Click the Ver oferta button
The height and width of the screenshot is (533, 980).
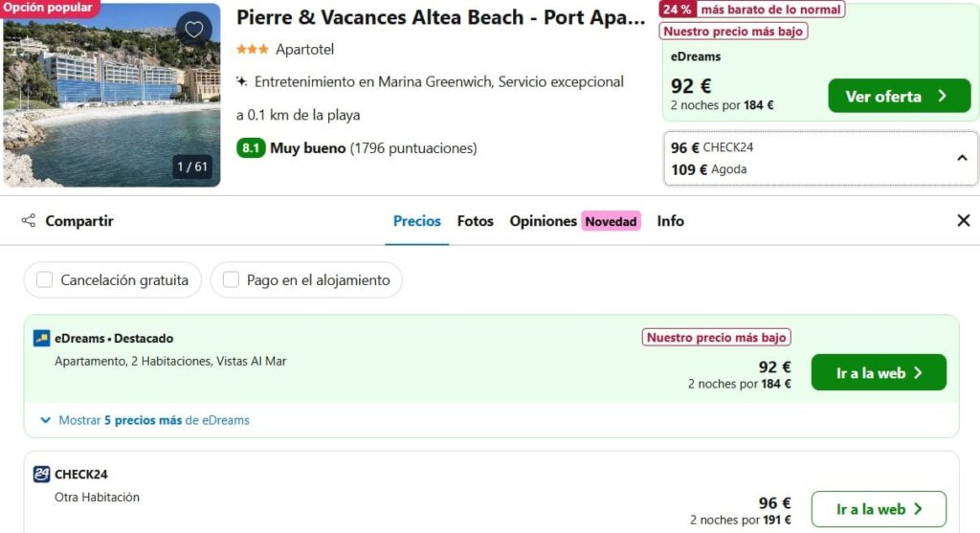900,96
